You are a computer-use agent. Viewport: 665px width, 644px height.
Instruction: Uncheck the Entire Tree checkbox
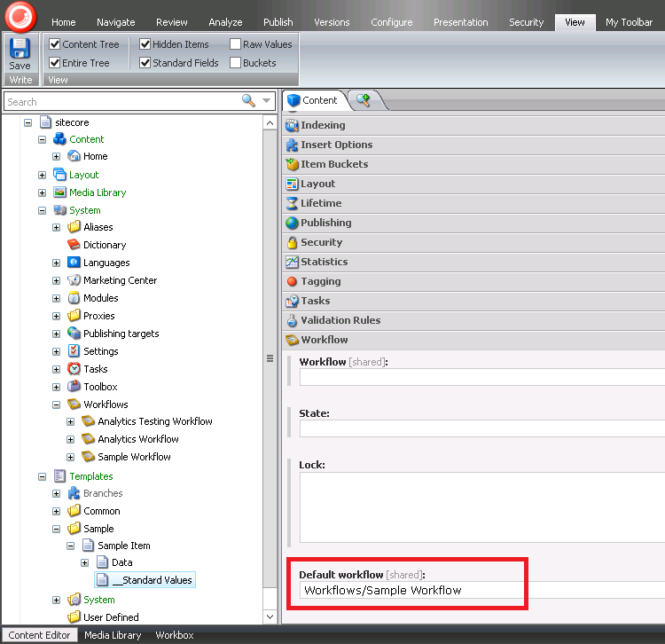click(54, 62)
